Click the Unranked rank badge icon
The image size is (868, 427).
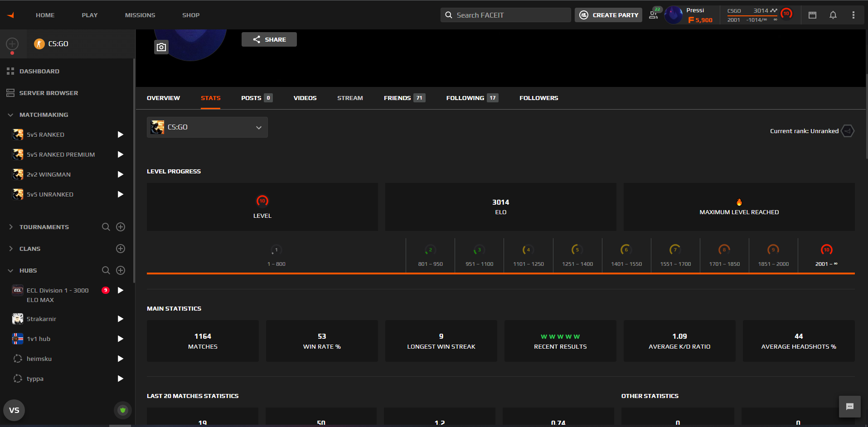(848, 131)
